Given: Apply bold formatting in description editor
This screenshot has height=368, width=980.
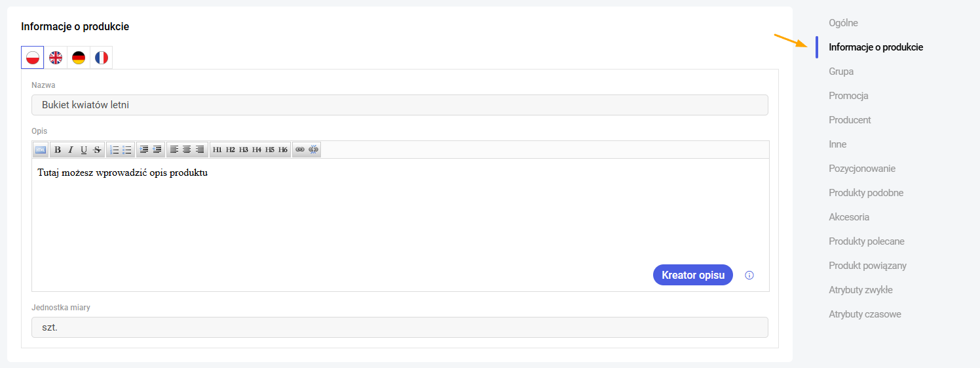Looking at the screenshot, I should click(x=58, y=150).
